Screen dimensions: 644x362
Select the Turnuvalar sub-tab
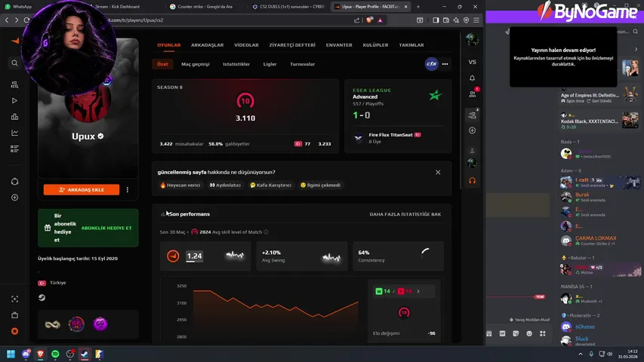point(302,64)
